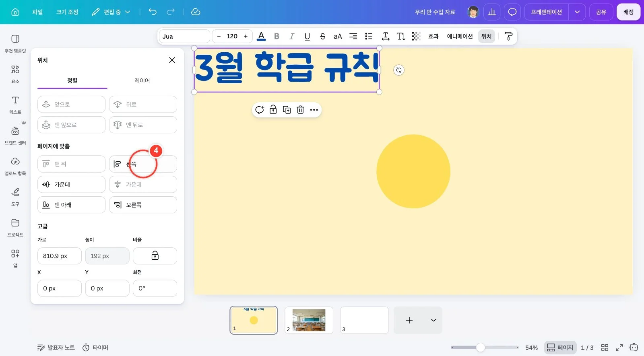Go to the Canva home icon
The height and width of the screenshot is (356, 644).
tap(15, 12)
